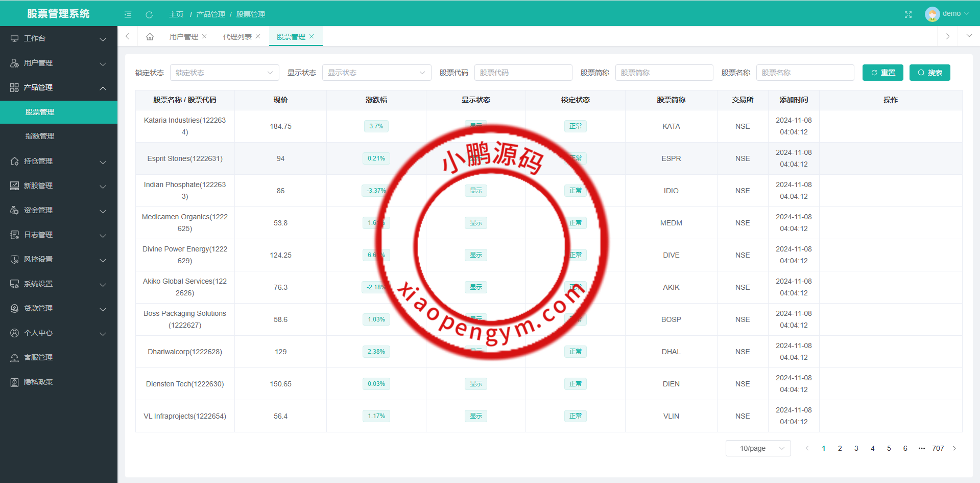Image resolution: width=980 pixels, height=483 pixels.
Task: Open the 隐私政策 sidebar item
Action: tap(38, 382)
